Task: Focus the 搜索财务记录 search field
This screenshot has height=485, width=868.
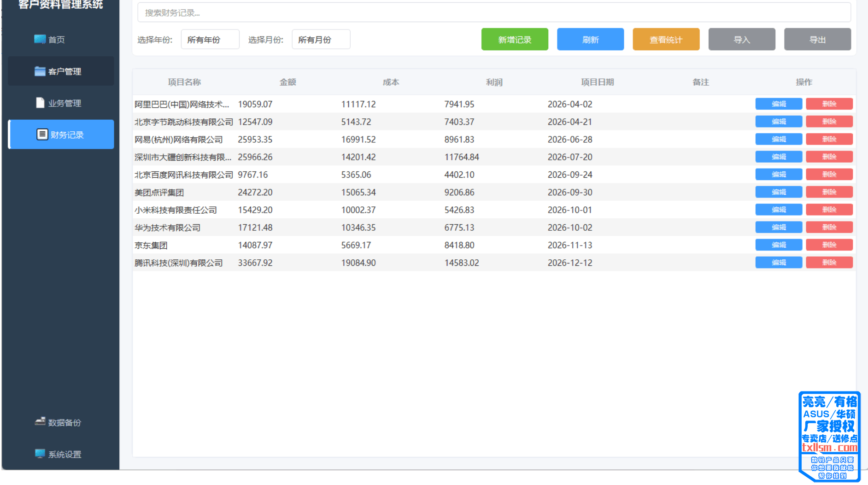Action: point(493,13)
